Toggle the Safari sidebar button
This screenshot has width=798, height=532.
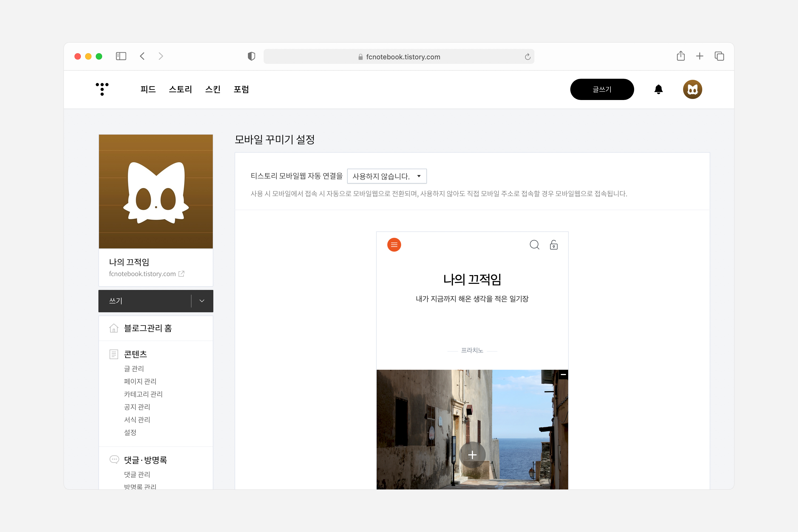pyautogui.click(x=121, y=56)
